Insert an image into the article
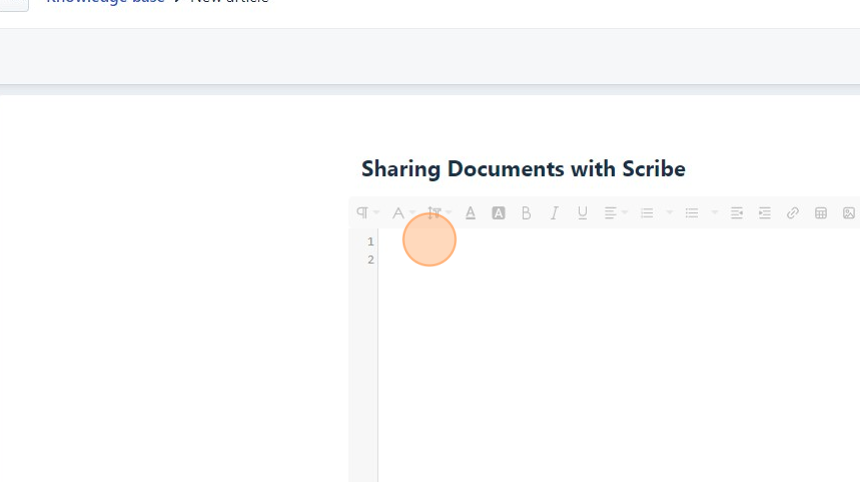This screenshot has width=860, height=482. tap(848, 213)
